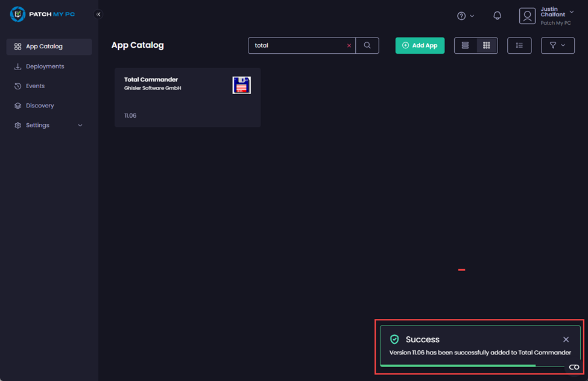Click the Add App button
Viewport: 588px width, 381px height.
click(420, 45)
